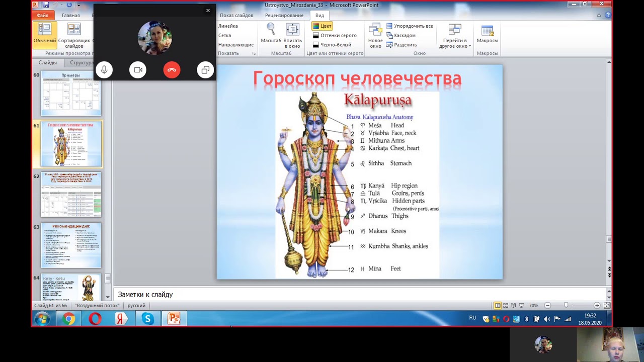The width and height of the screenshot is (644, 362).
Task: Open Google Chrome from the taskbar
Action: 69,319
